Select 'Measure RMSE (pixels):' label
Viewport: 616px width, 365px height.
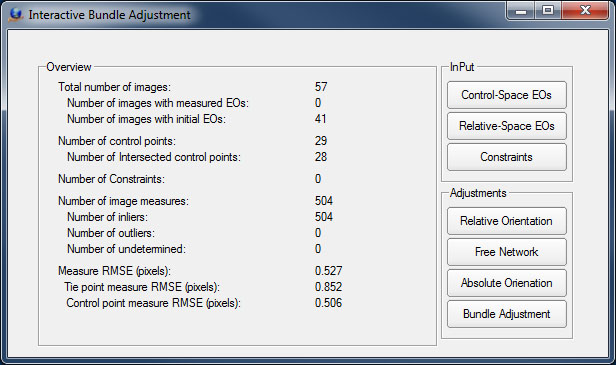pyautogui.click(x=114, y=271)
